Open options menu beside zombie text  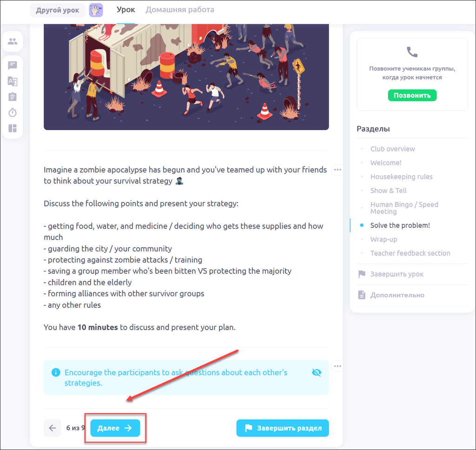click(337, 170)
